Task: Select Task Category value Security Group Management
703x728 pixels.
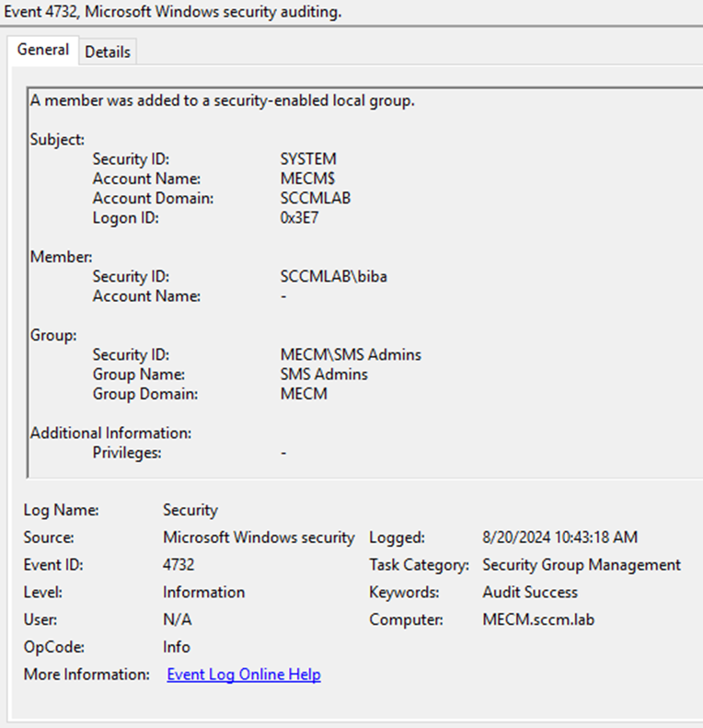Action: tap(582, 564)
